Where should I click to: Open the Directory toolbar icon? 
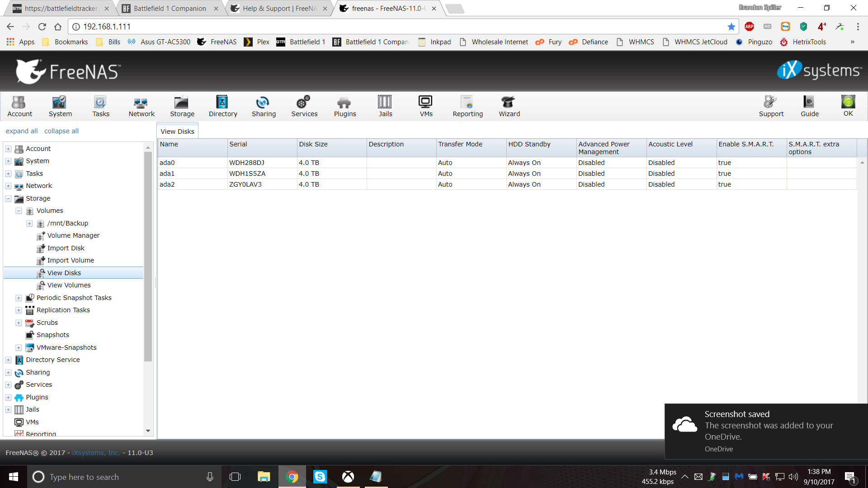click(x=223, y=107)
